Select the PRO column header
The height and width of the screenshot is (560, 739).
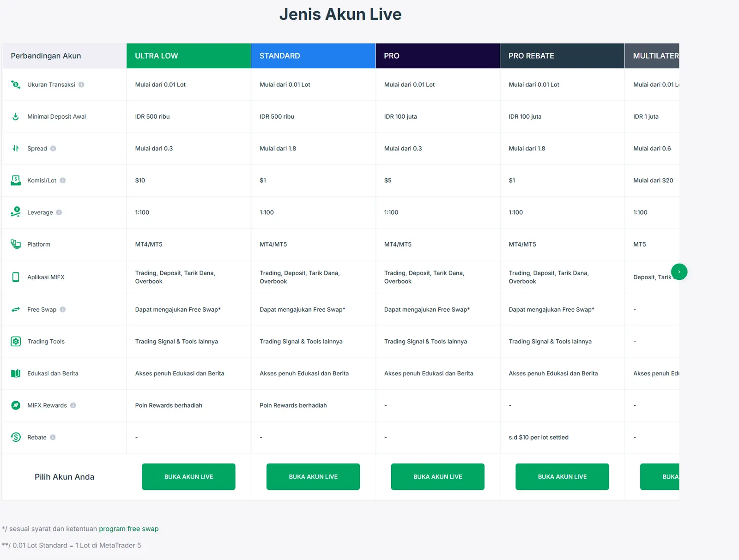pyautogui.click(x=438, y=56)
